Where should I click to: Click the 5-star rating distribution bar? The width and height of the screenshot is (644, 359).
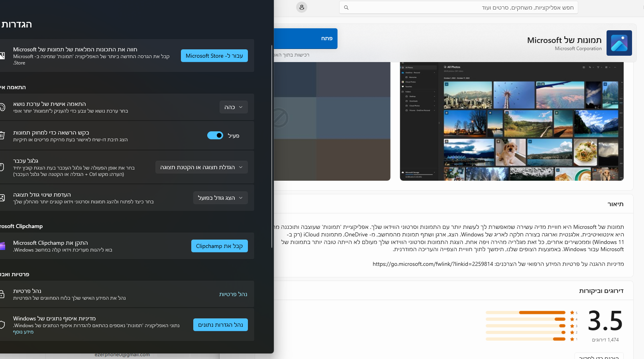525,312
